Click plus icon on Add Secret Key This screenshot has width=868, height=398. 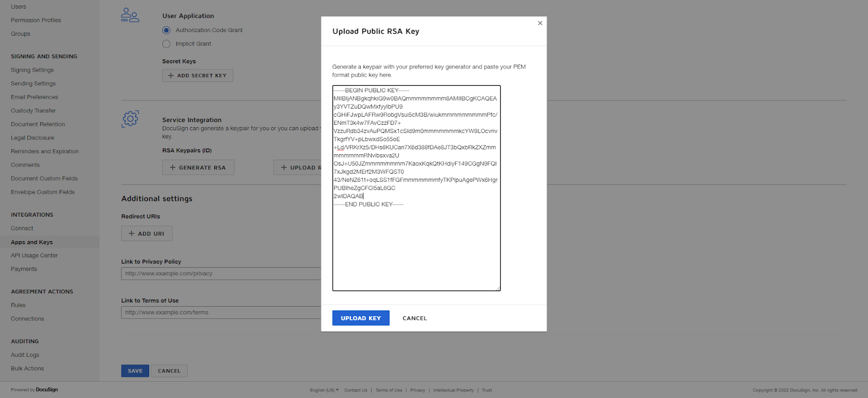point(171,75)
